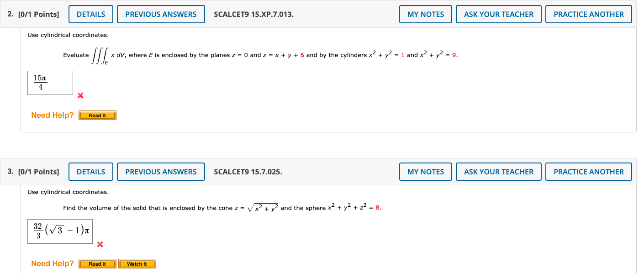Screen dimensions: 644x273
Task: Select the answer box with 32/3(√3−1)π
Action: tap(59, 231)
